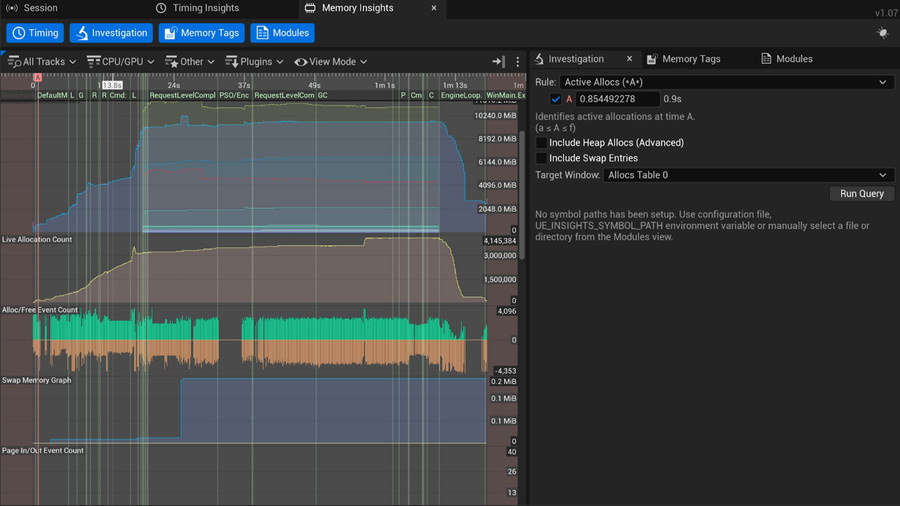Screen dimensions: 900x506
Task: Expand the Rule dropdown Active Allocs
Action: (x=726, y=82)
